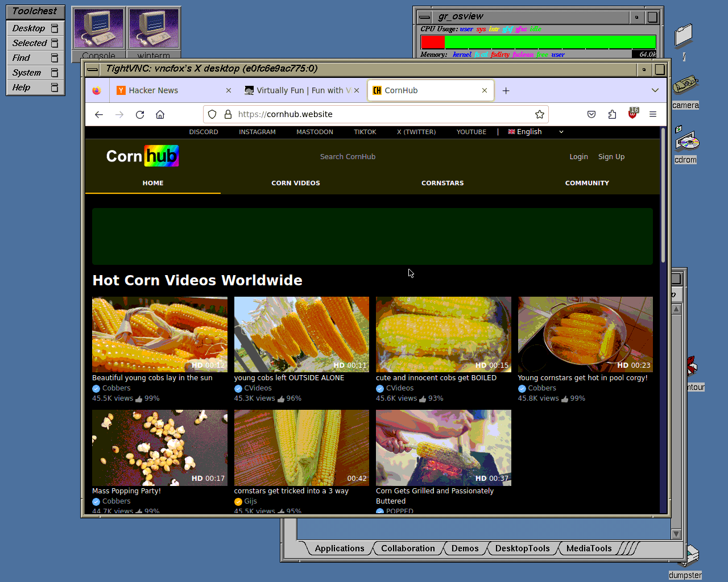Play the cute and innocent cobs get BOILED thumbnail
The width and height of the screenshot is (728, 582).
443,334
